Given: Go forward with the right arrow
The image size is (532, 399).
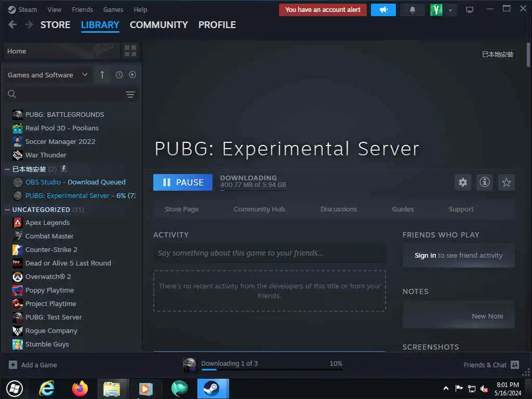Looking at the screenshot, I should 29,24.
